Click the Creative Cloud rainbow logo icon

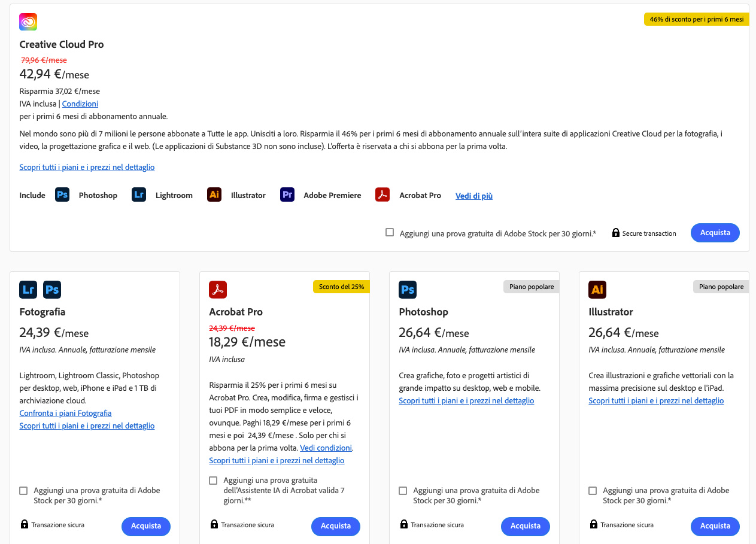(28, 22)
